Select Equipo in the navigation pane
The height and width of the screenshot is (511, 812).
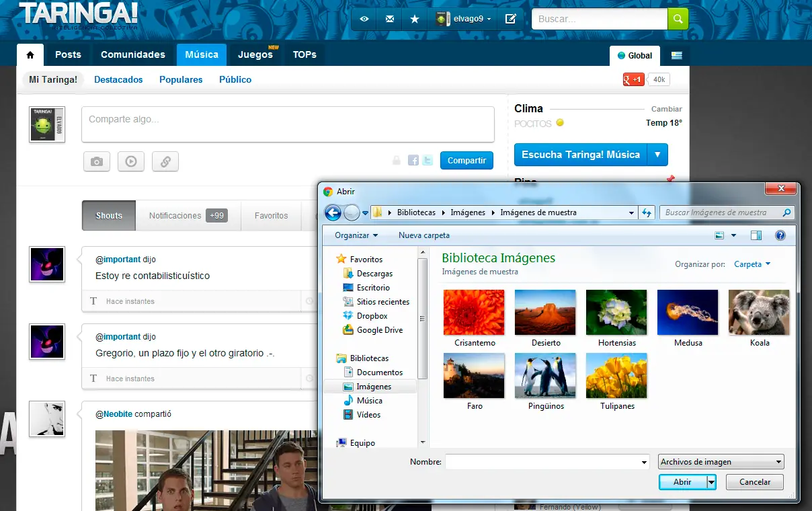356,443
